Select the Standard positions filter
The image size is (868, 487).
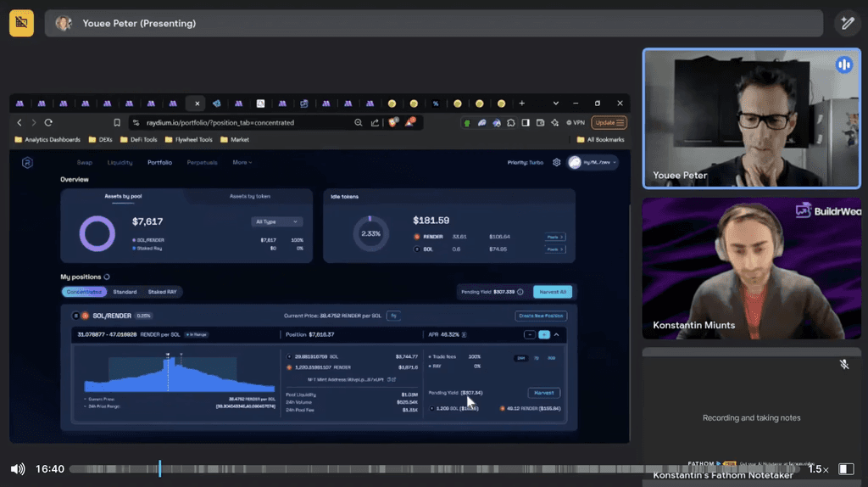(x=125, y=291)
